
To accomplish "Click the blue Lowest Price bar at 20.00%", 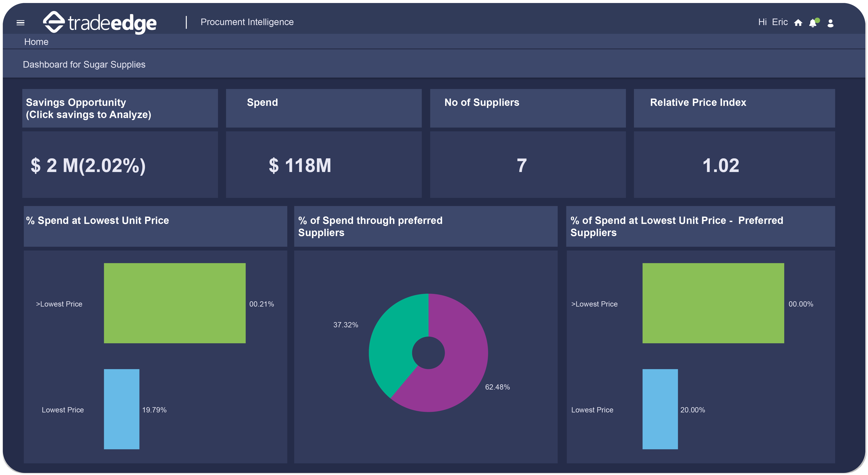I will pos(660,409).
